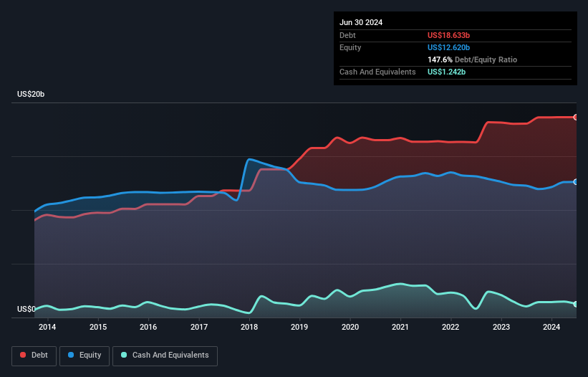
Task: Click the US$20b y-axis label
Action: click(x=31, y=94)
